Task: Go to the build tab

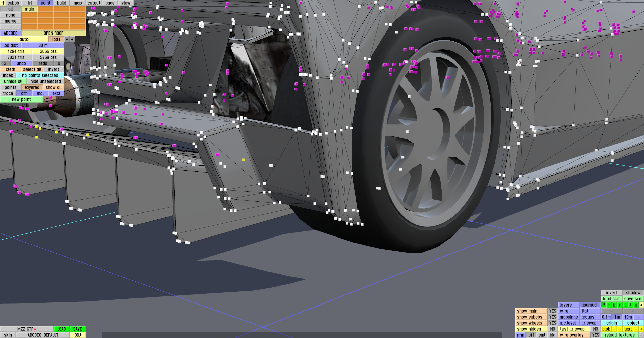Action: (x=62, y=3)
